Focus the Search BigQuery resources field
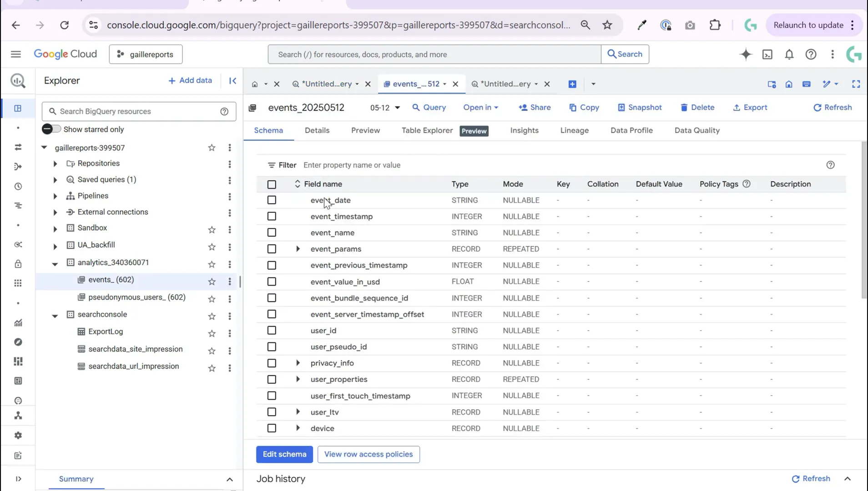Screen dimensions: 868x491 (x=139, y=111)
